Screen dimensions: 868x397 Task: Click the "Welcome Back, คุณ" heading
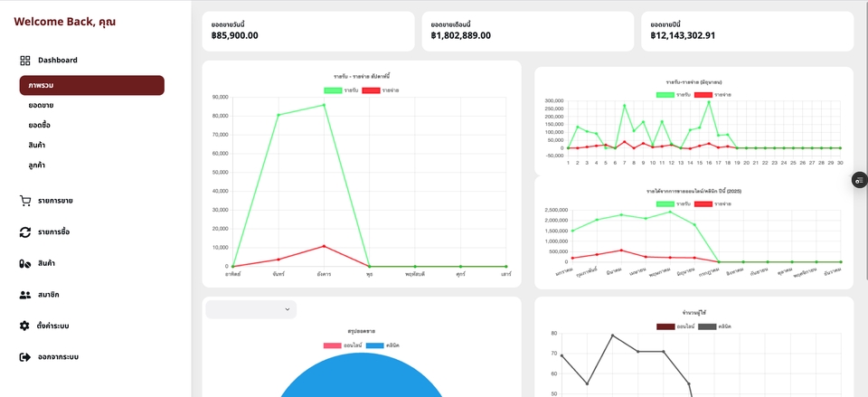click(x=65, y=22)
